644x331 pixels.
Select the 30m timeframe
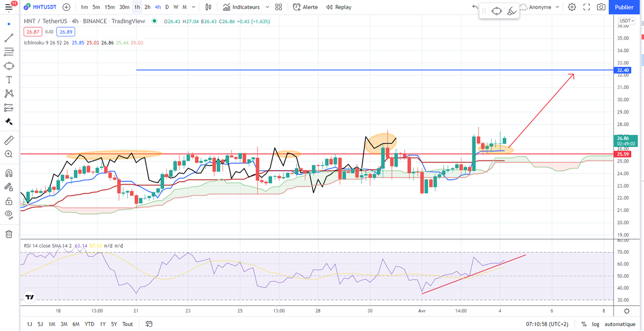tap(124, 8)
